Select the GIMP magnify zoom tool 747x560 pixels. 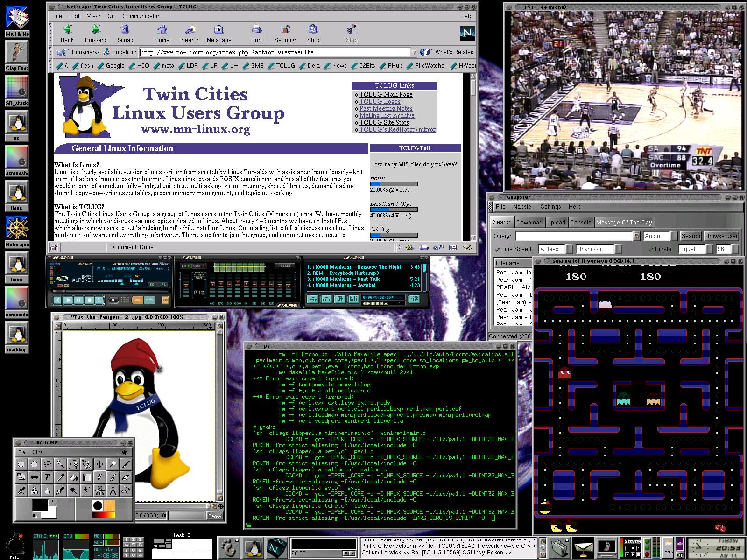click(x=113, y=464)
